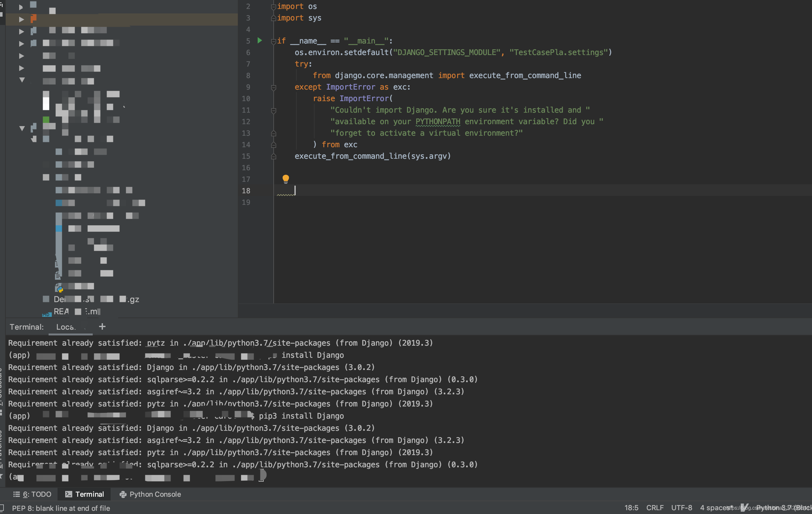The height and width of the screenshot is (514, 812).
Task: Select the Python file icon near README
Action: 59,288
